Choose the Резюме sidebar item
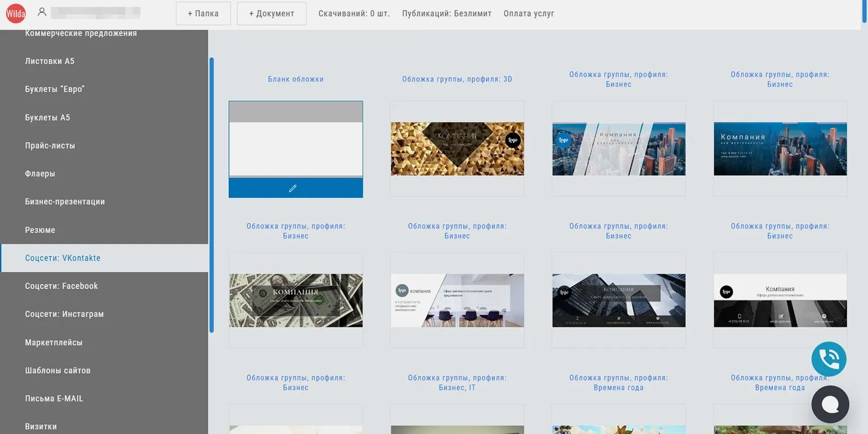 click(40, 230)
